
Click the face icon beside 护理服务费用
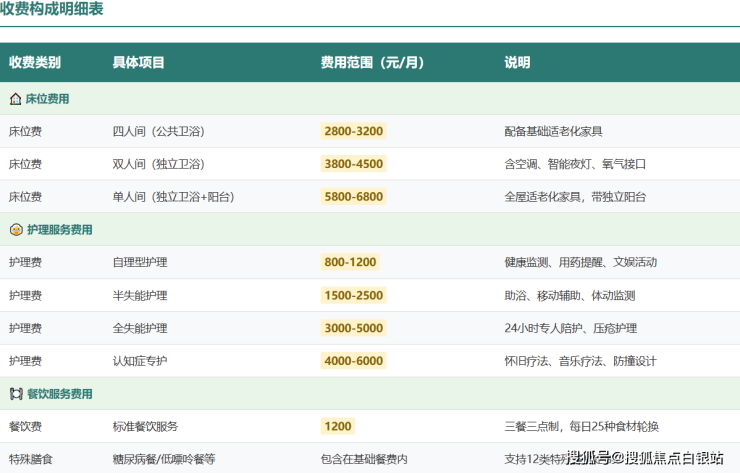15,230
